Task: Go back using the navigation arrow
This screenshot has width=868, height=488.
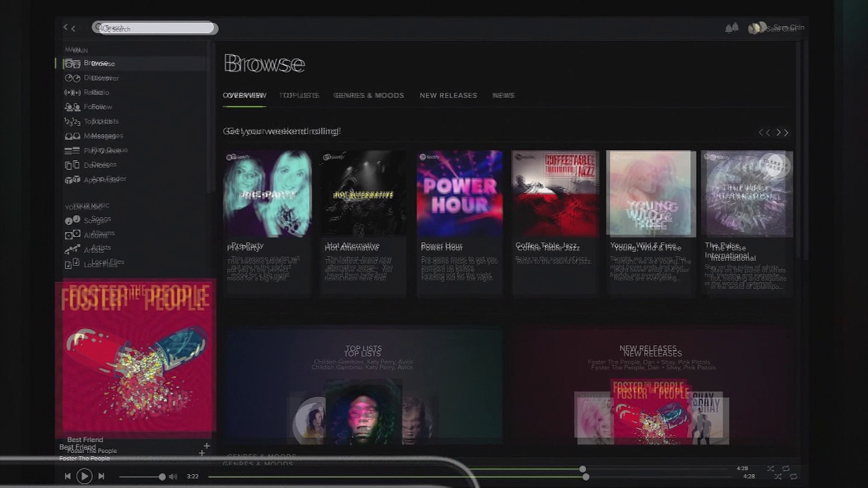Action: coord(69,28)
